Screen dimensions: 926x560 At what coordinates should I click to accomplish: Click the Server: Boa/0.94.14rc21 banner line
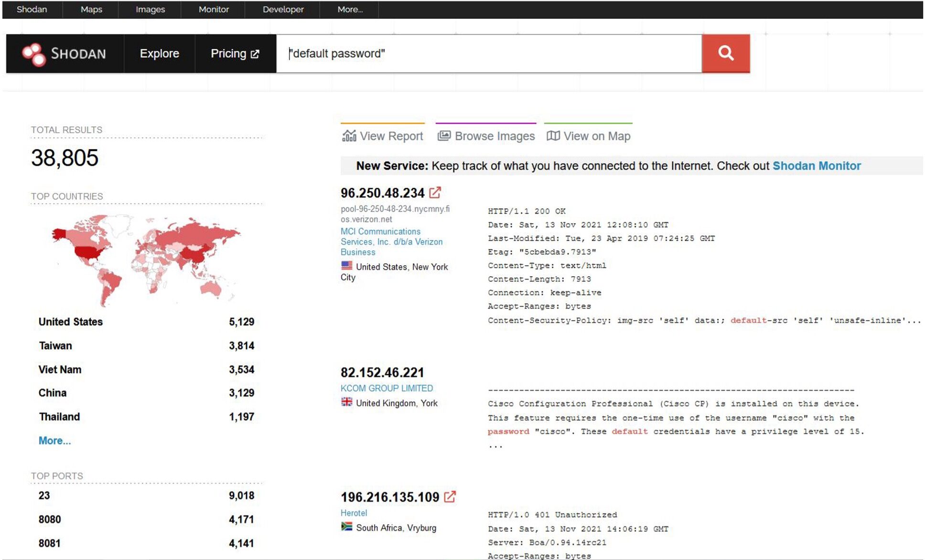547,542
